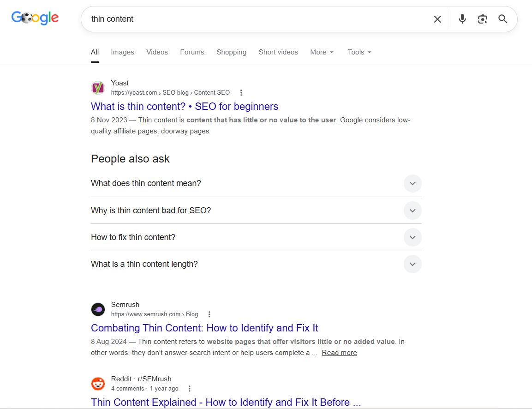
Task: Switch to the Videos tab
Action: point(157,52)
